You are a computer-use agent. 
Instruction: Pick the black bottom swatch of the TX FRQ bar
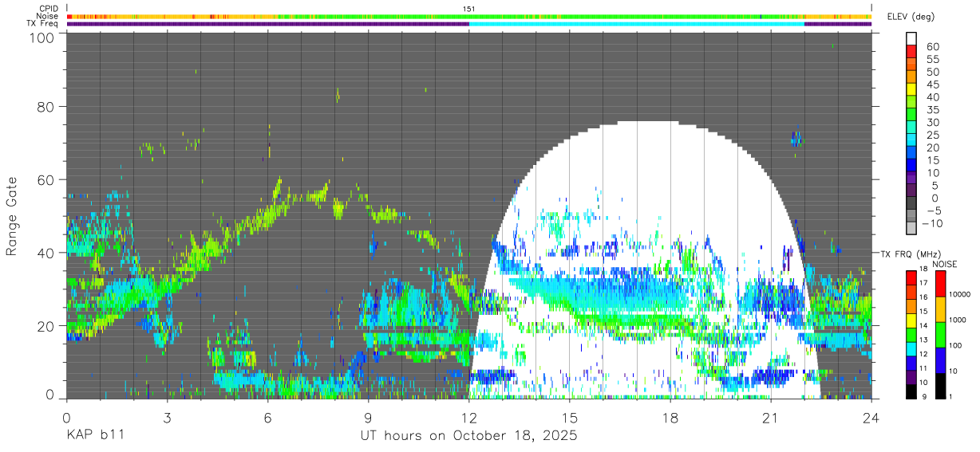point(911,391)
